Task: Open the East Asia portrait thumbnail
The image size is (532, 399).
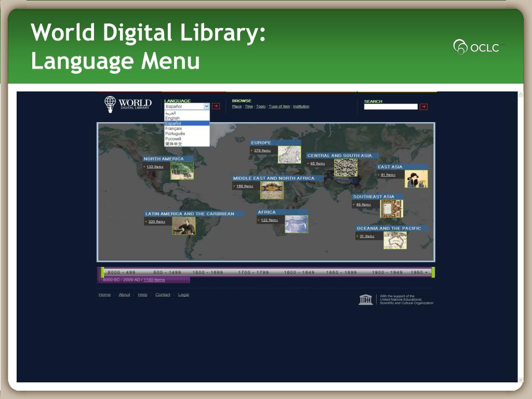Action: [x=416, y=179]
